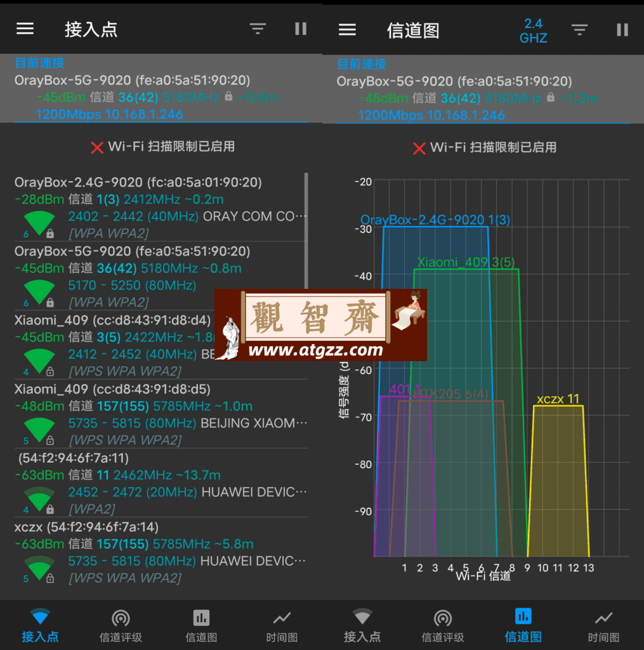Select 时间图 tab on left screen
644x650 pixels.
click(282, 625)
